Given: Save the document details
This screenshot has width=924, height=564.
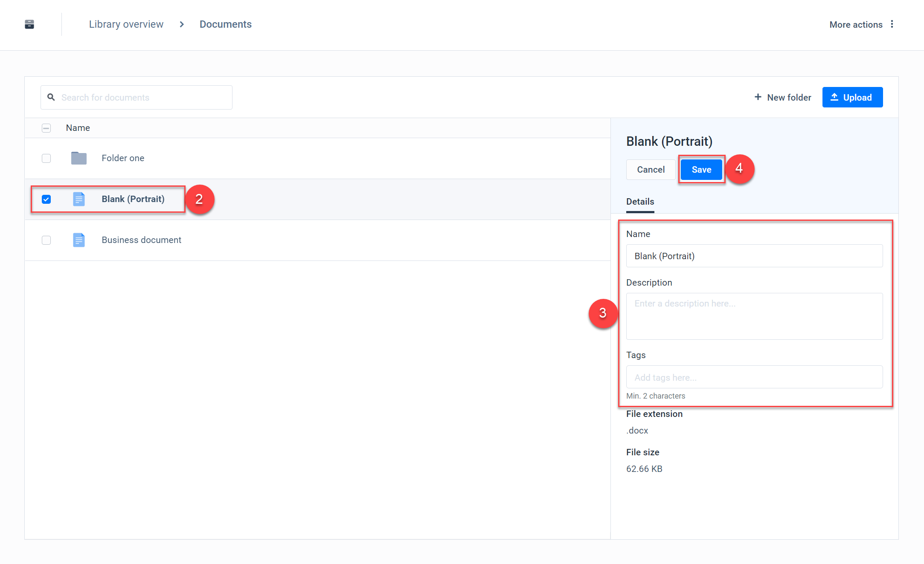Looking at the screenshot, I should (x=701, y=169).
